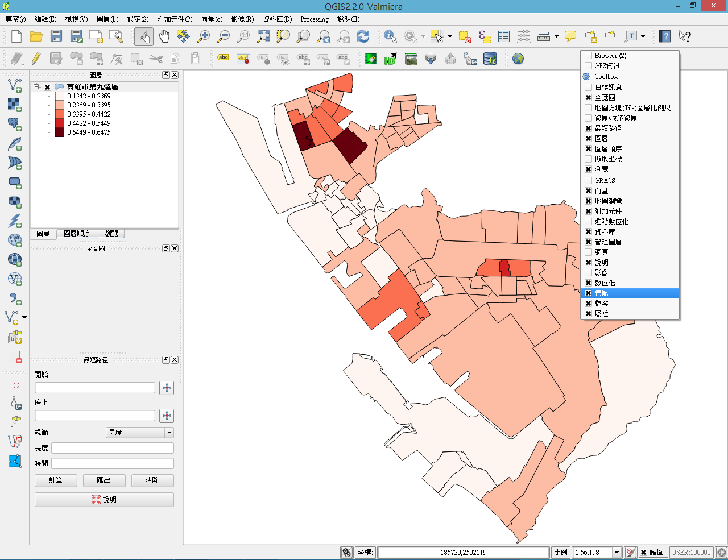Viewport: 728px width, 560px height.
Task: Click the Zoom In magnifier tool
Action: (x=203, y=36)
